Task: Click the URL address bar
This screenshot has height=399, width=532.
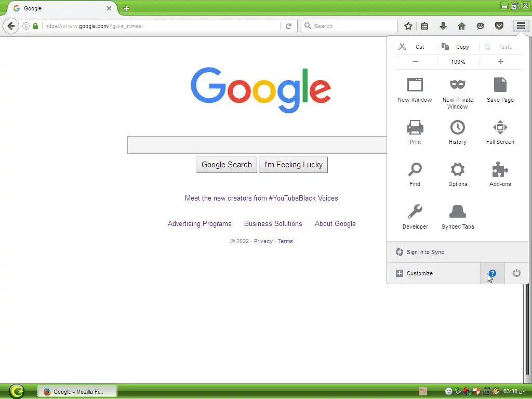Action: click(161, 26)
